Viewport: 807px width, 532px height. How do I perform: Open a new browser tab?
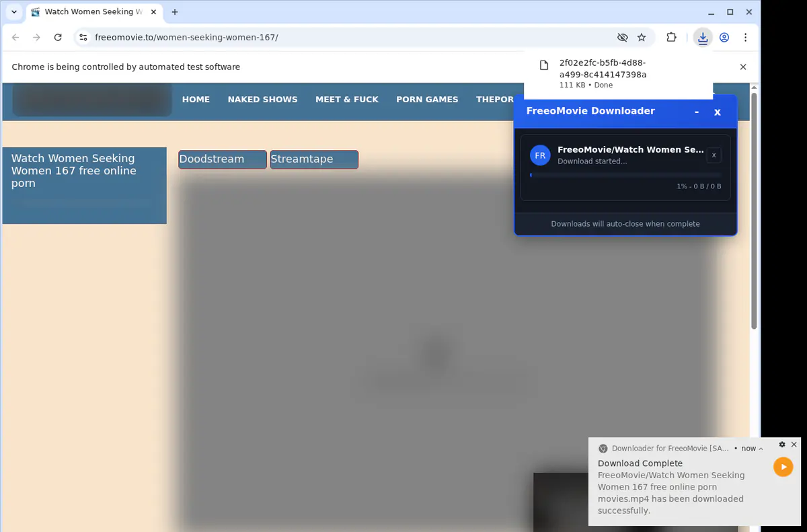click(175, 12)
